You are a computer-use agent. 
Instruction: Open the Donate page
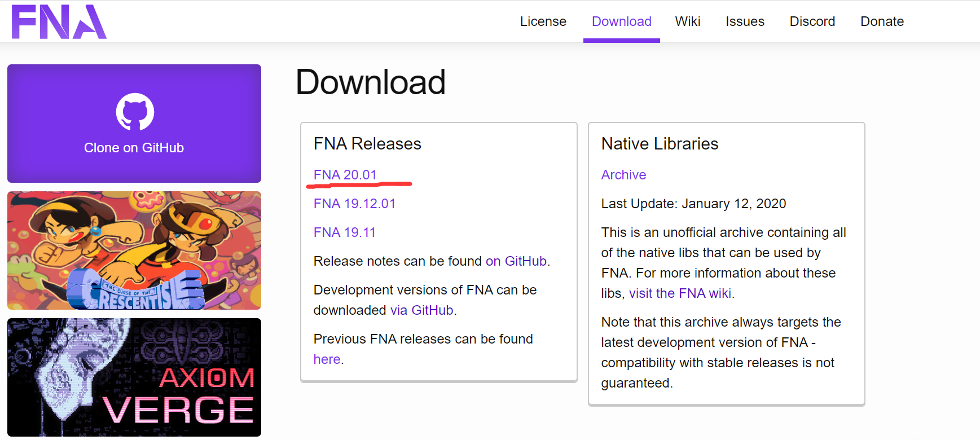pyautogui.click(x=882, y=21)
